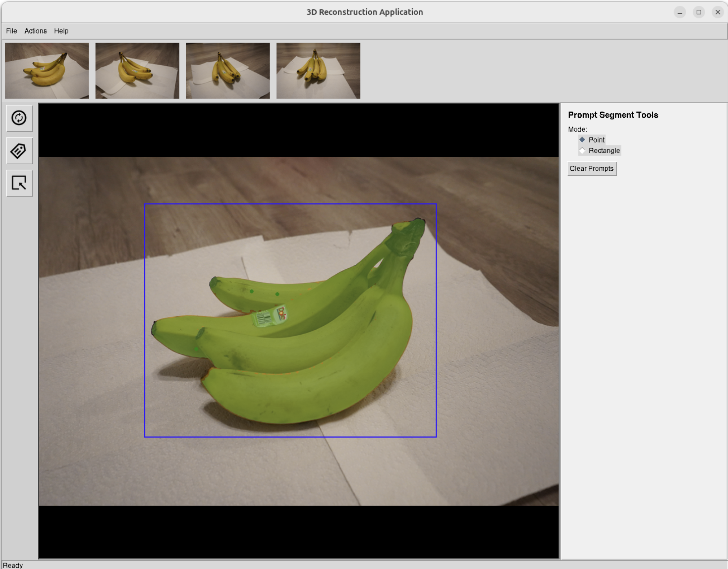728x569 pixels.
Task: Click the Clear Prompts button
Action: (x=592, y=169)
